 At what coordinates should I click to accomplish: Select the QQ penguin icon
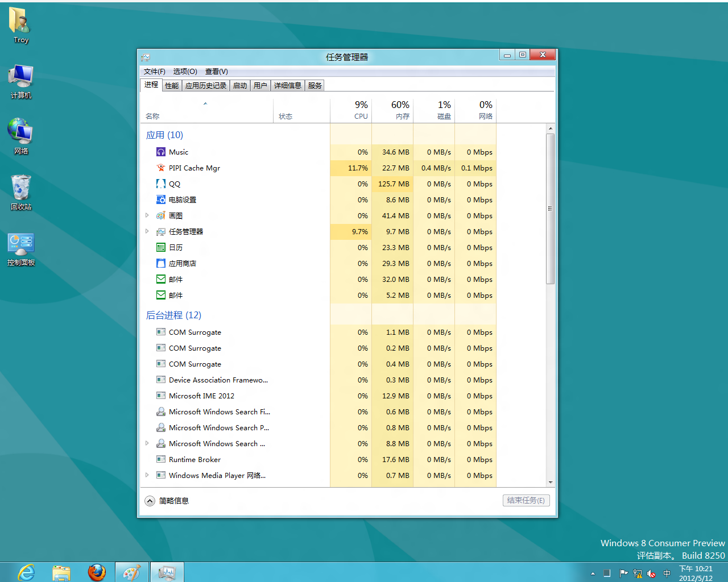click(161, 184)
